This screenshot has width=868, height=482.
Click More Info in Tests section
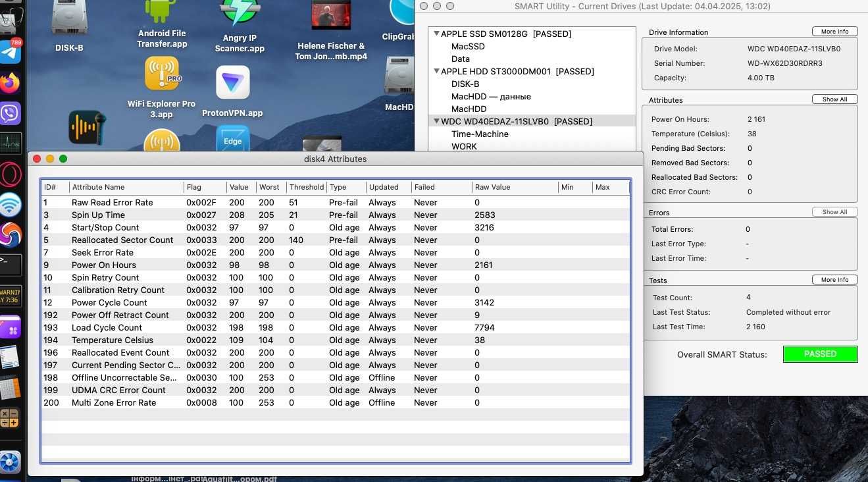(834, 280)
